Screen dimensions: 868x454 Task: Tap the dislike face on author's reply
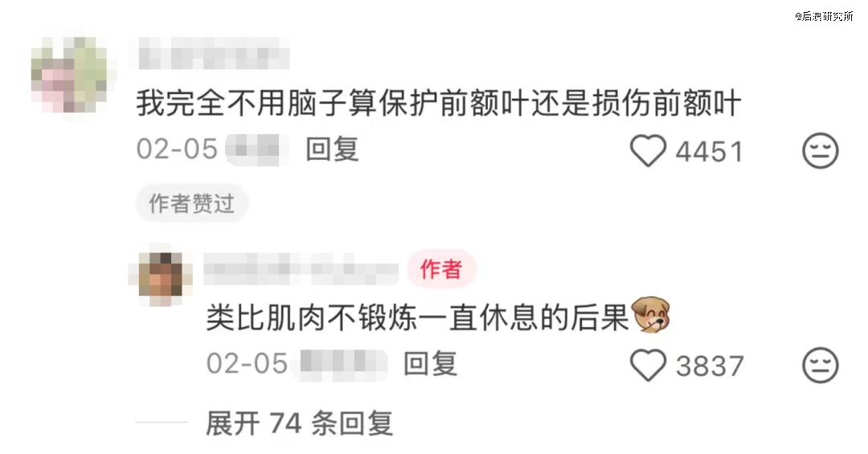coord(821,366)
